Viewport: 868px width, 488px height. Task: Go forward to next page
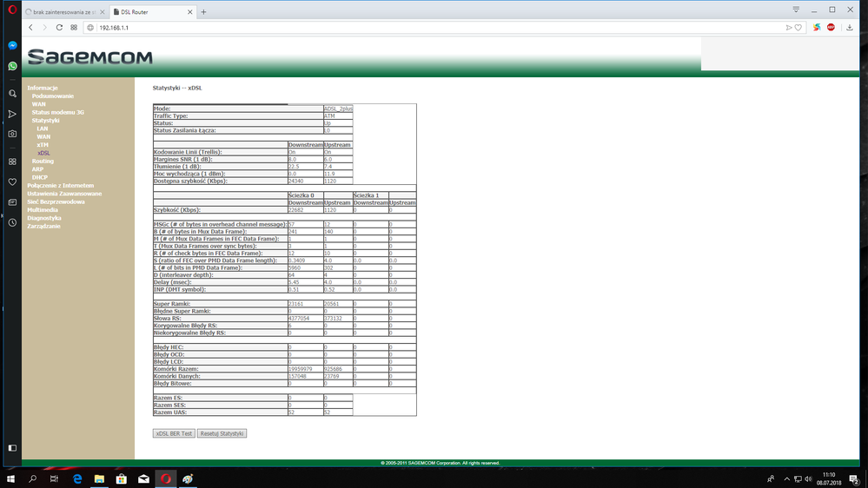pyautogui.click(x=45, y=27)
